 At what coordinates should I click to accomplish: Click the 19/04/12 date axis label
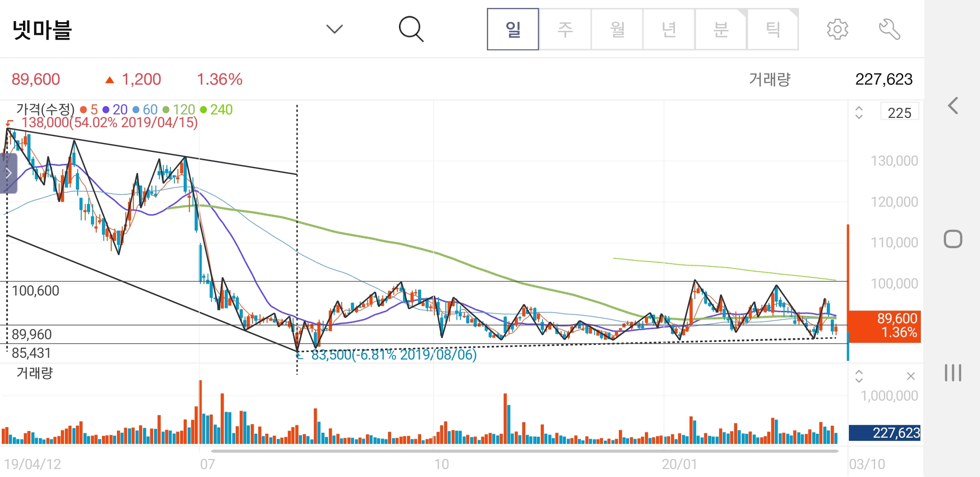(33, 464)
